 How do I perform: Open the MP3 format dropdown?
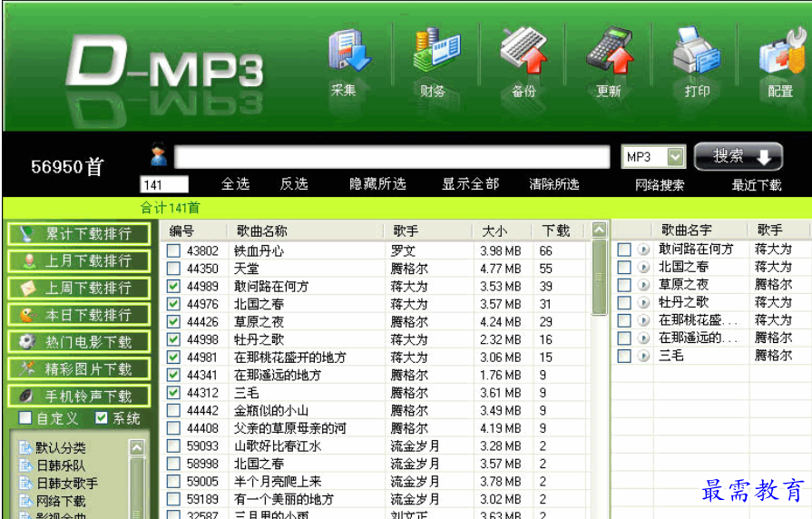[675, 157]
